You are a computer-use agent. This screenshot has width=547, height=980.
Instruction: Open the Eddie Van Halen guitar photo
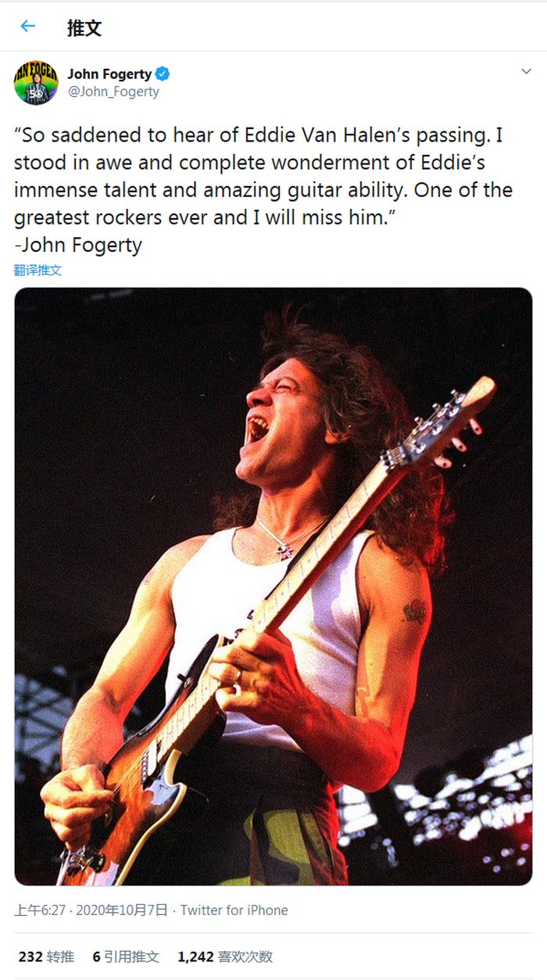click(273, 587)
